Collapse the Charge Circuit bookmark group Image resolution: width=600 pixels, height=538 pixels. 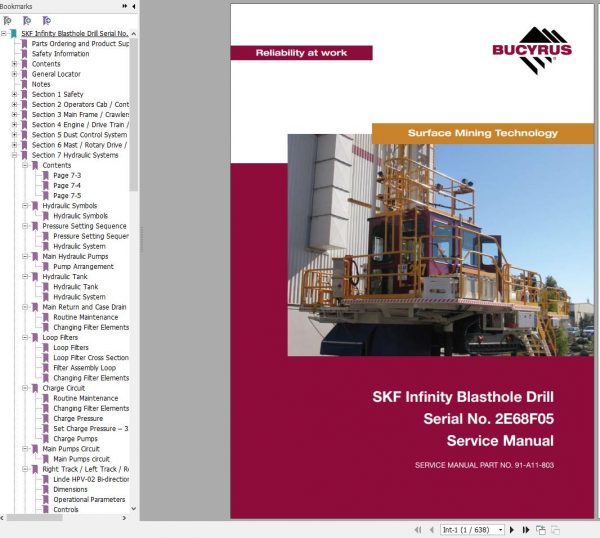click(25, 388)
